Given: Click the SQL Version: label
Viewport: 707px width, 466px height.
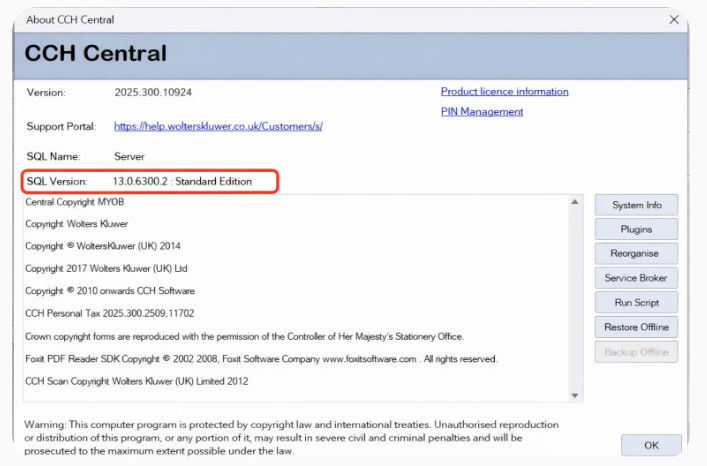Looking at the screenshot, I should pyautogui.click(x=57, y=182).
